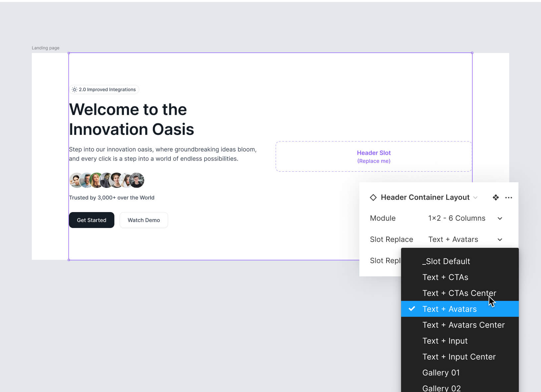Choose Text + CTAs Center option
This screenshot has width=541, height=392.
coord(459,293)
